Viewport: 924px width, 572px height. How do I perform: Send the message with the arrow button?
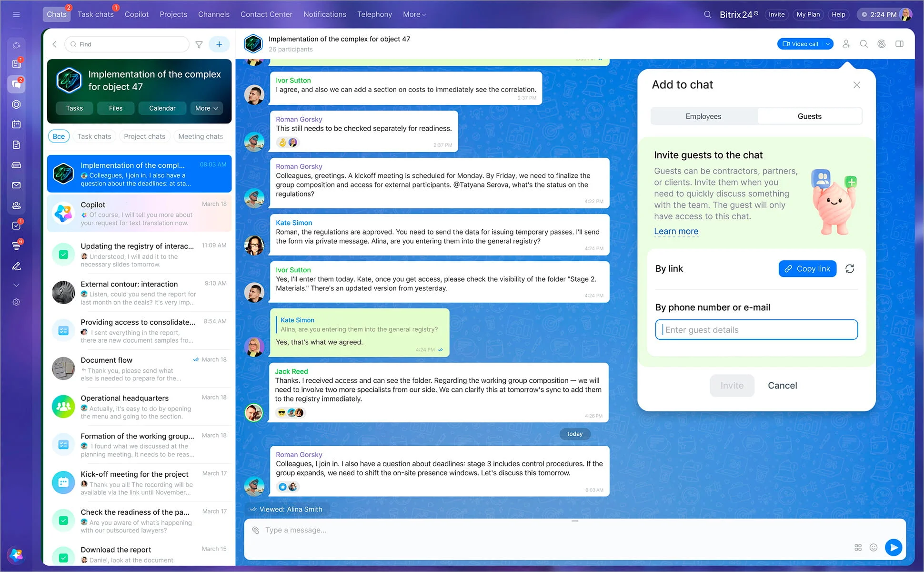(894, 547)
